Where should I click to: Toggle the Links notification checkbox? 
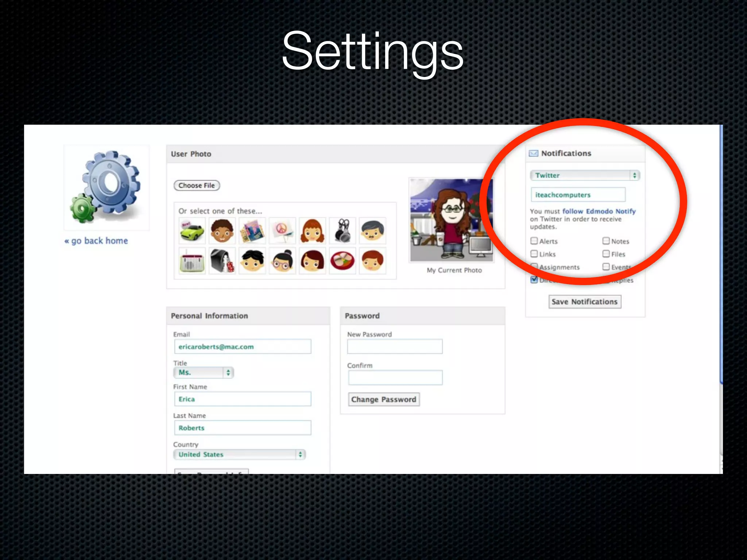point(534,254)
